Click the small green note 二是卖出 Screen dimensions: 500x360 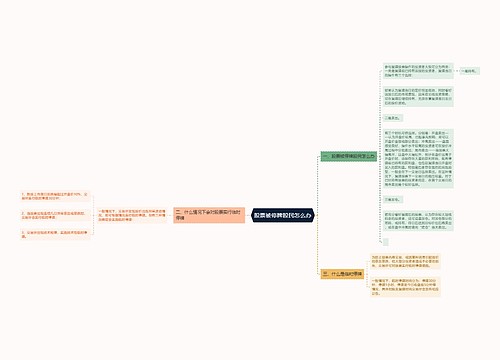pos(393,118)
